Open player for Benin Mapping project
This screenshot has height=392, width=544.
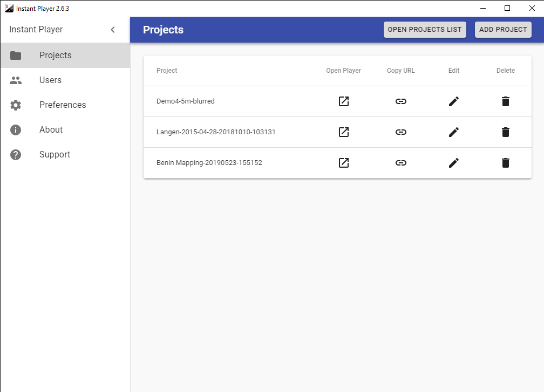coord(343,162)
